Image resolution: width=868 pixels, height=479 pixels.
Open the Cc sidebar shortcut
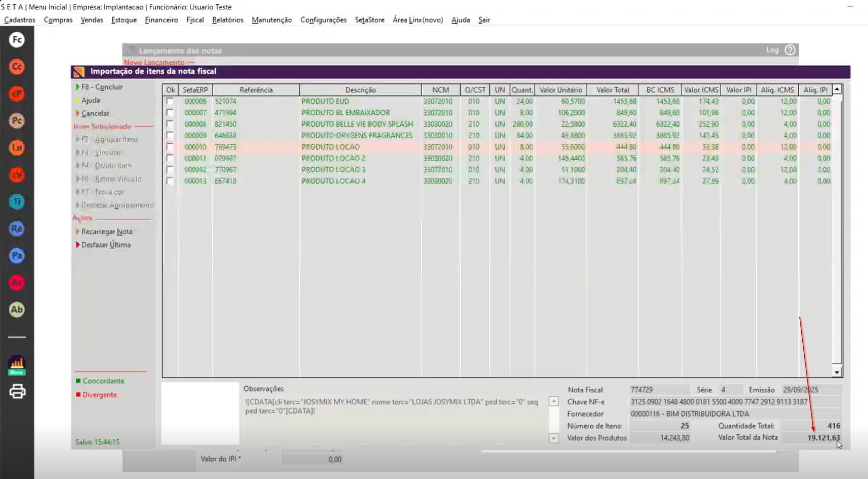[17, 67]
